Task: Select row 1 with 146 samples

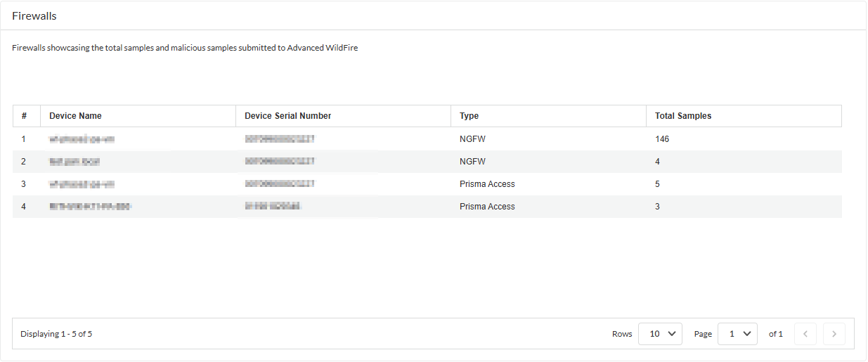Action: point(662,139)
